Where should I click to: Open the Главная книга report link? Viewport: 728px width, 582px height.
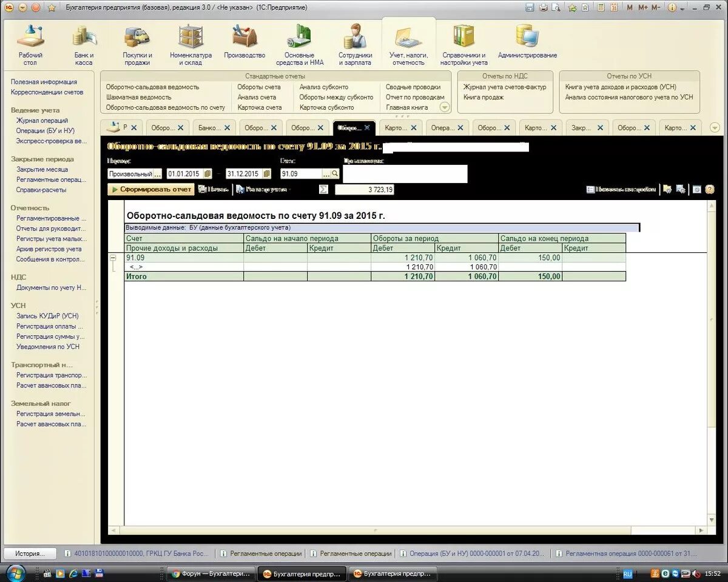click(407, 107)
